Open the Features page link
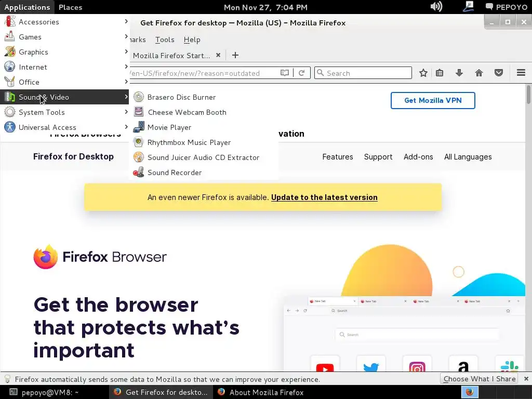This screenshot has height=399, width=532. 338,157
